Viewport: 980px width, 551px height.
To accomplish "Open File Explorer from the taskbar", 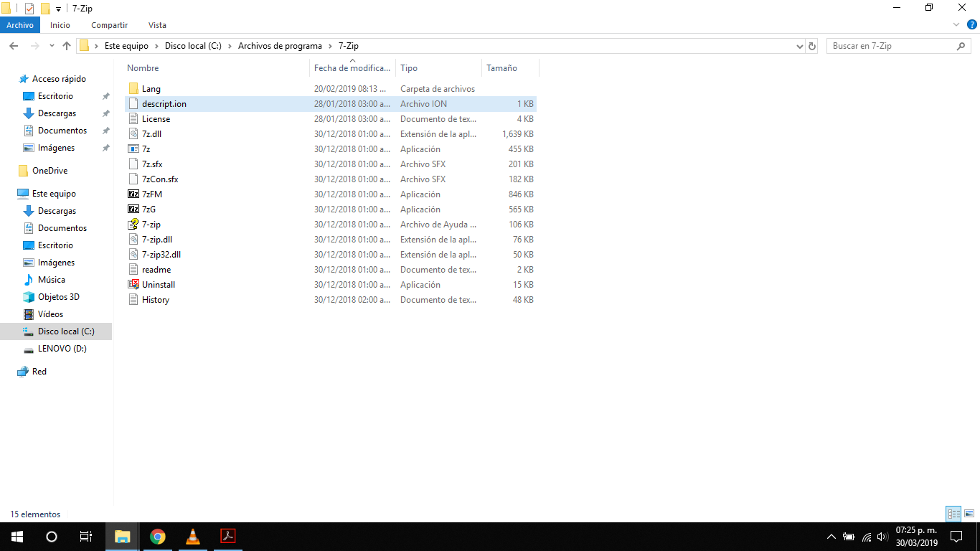I will coord(123,537).
